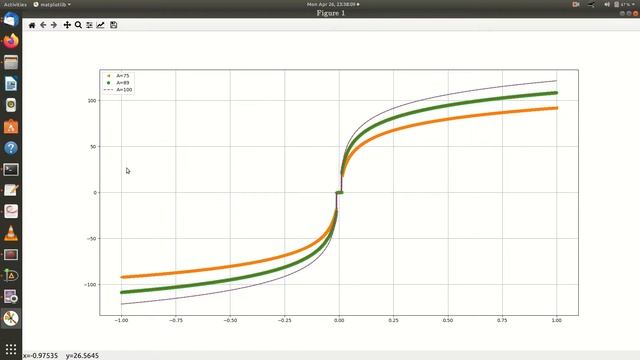Click the x-axis tick label 0.50

[x=448, y=320]
